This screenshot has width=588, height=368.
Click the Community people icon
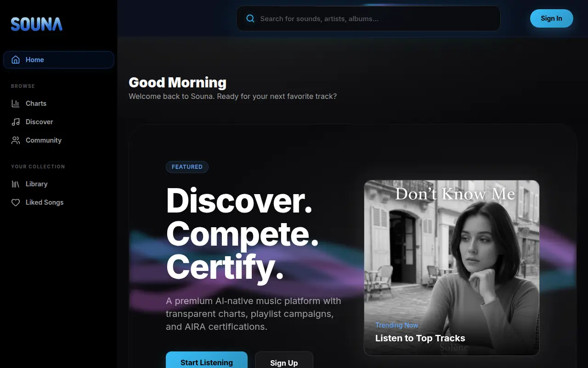click(x=16, y=140)
